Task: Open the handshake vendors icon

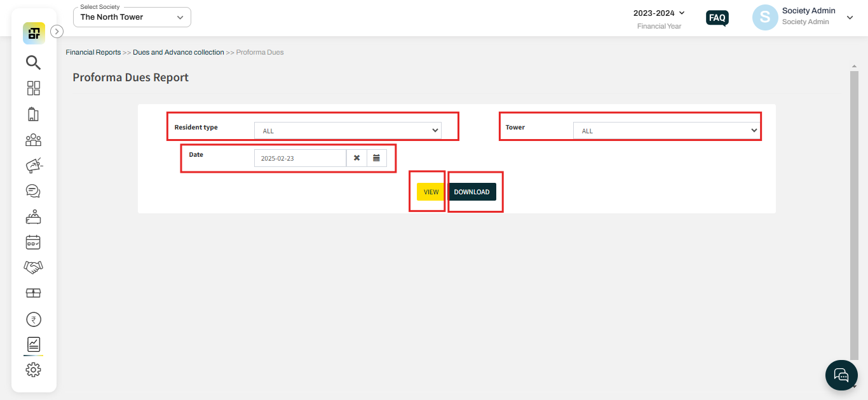Action: pos(33,267)
